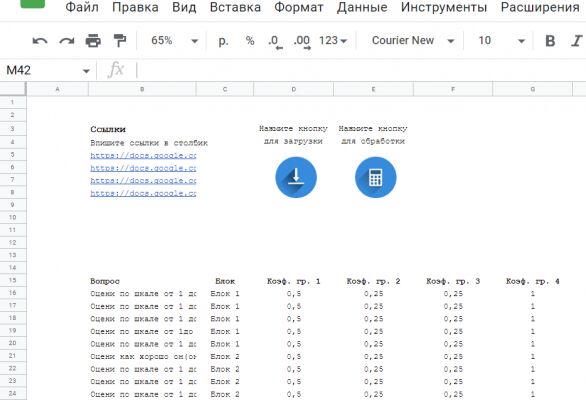The image size is (586, 400).
Task: Click the select-all corner box
Action: point(13,89)
